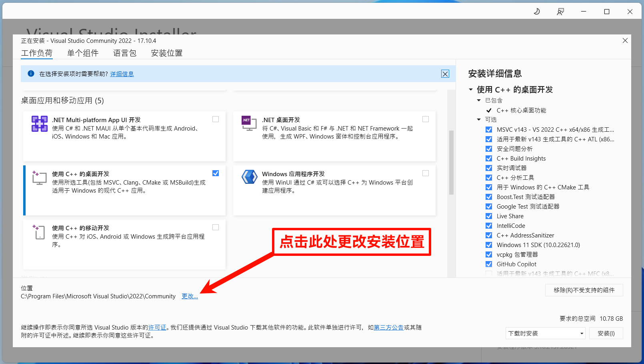This screenshot has width=644, height=364.
Task: Open the 第三方公告 link
Action: point(388,328)
